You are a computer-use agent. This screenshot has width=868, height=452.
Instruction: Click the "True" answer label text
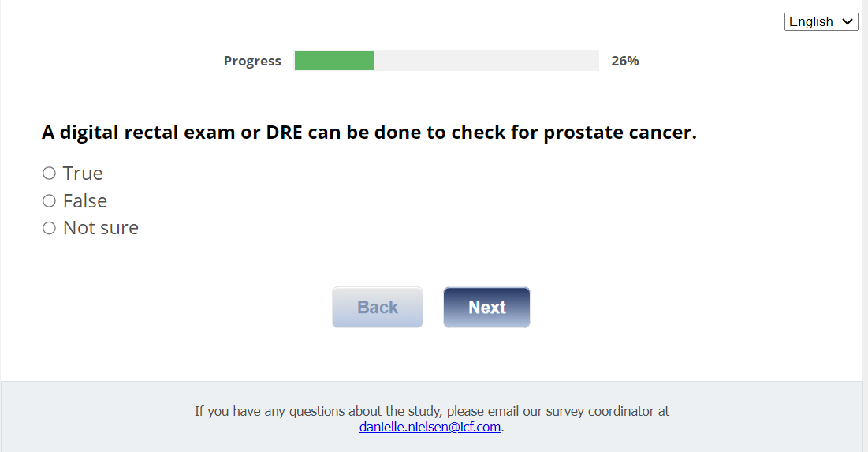point(83,174)
